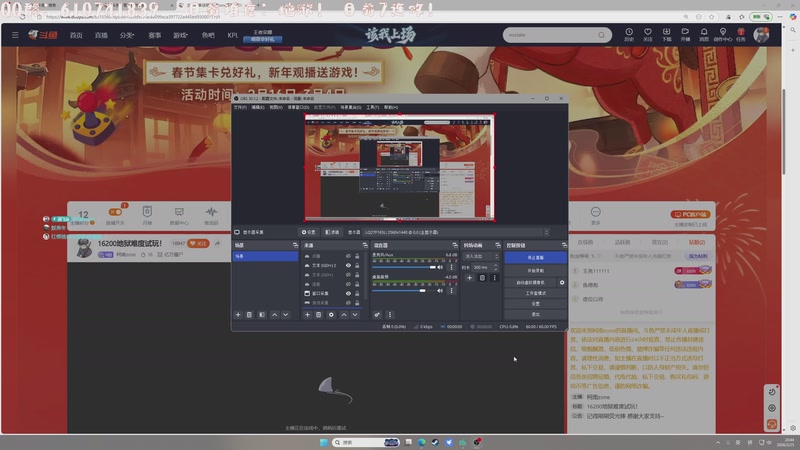Screen dimensions: 800x450
Task: Go to 首页 in Douyu nav bar
Action: [x=76, y=35]
